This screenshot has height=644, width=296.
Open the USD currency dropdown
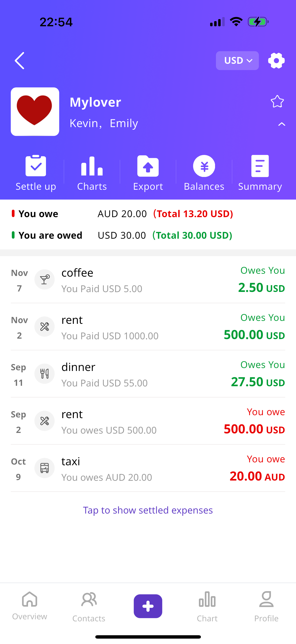coord(237,60)
